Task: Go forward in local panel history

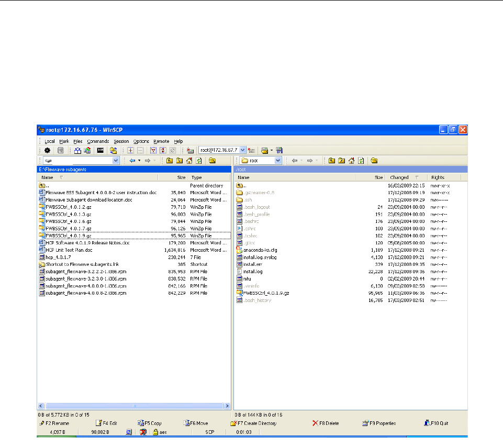Action: [x=148, y=161]
